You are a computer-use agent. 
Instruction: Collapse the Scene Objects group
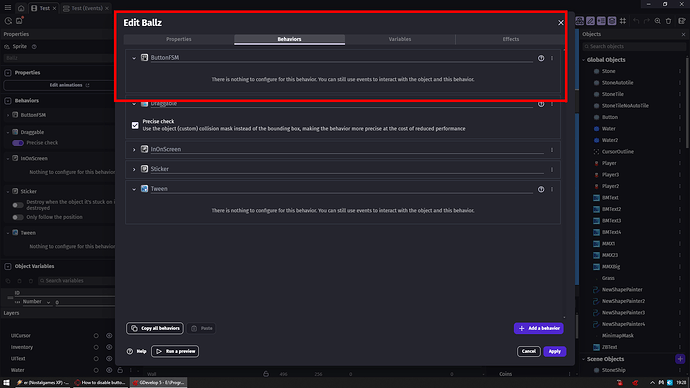coord(584,359)
